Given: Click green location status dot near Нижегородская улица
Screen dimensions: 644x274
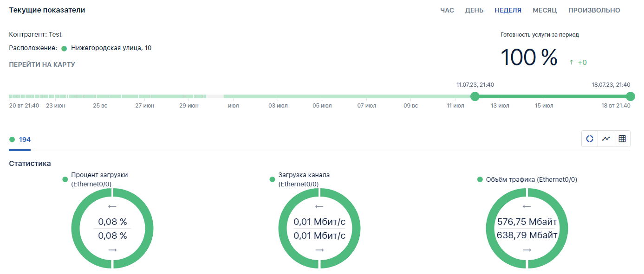Looking at the screenshot, I should pos(64,48).
